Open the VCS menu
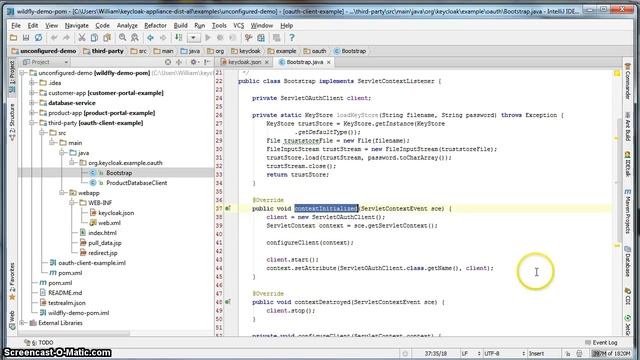 (x=238, y=25)
